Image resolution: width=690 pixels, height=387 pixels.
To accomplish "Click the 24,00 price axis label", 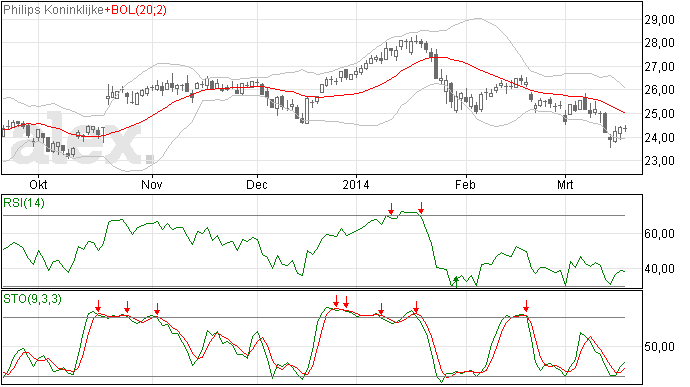I will 660,138.
